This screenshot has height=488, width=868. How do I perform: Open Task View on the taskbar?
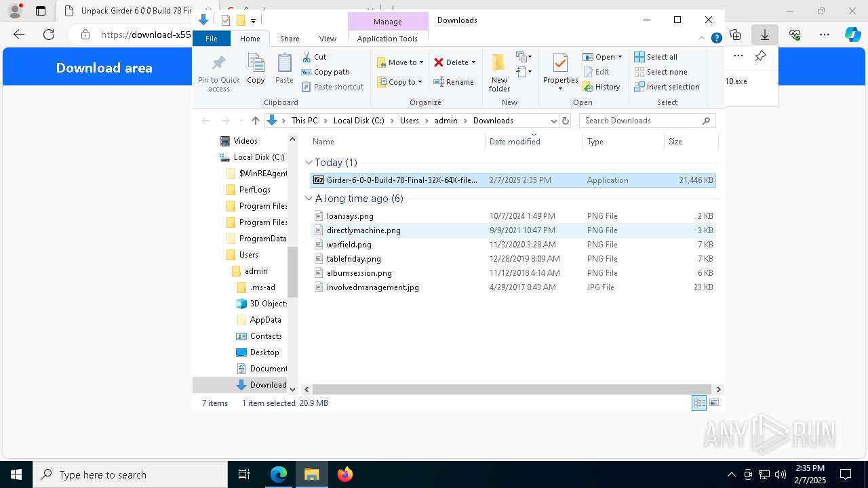[x=244, y=474]
